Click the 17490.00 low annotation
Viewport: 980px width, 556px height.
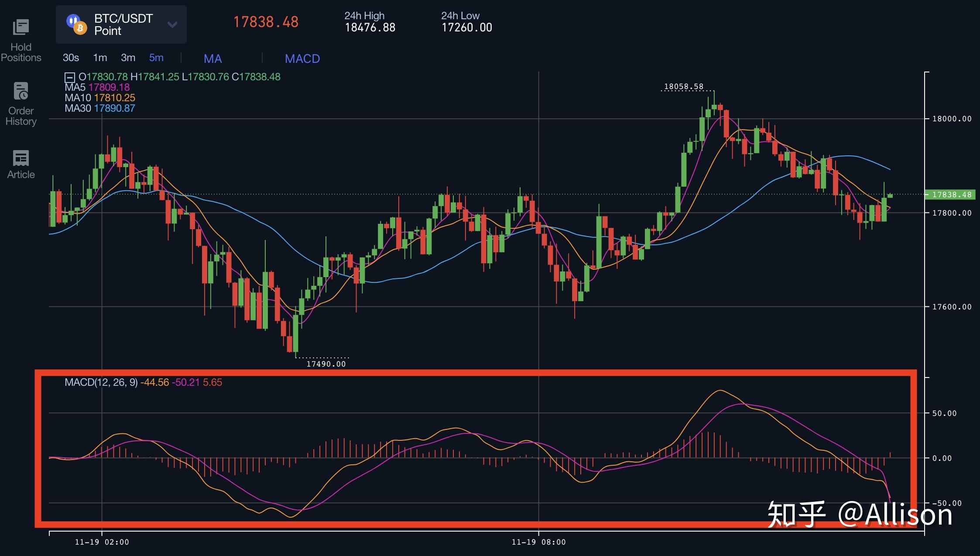coord(326,364)
